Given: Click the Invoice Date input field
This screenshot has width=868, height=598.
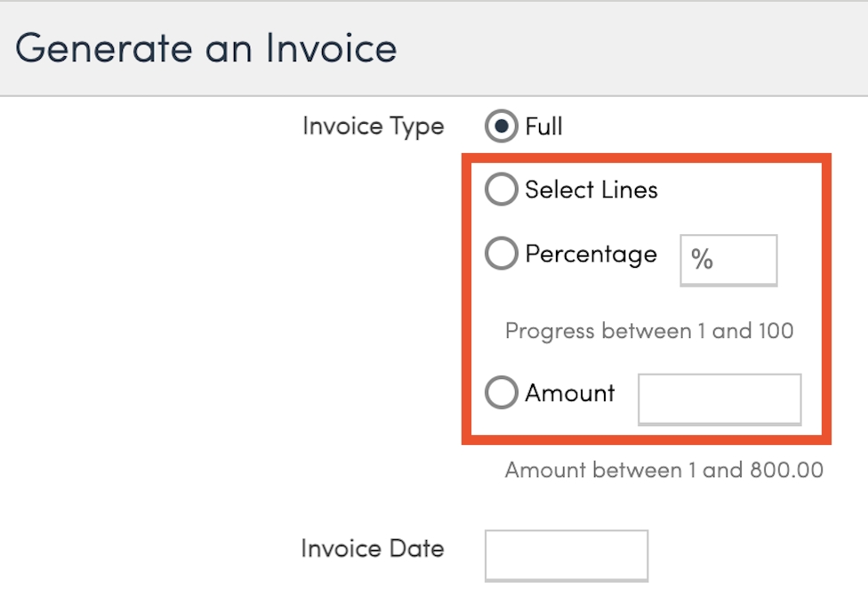Looking at the screenshot, I should (x=567, y=554).
